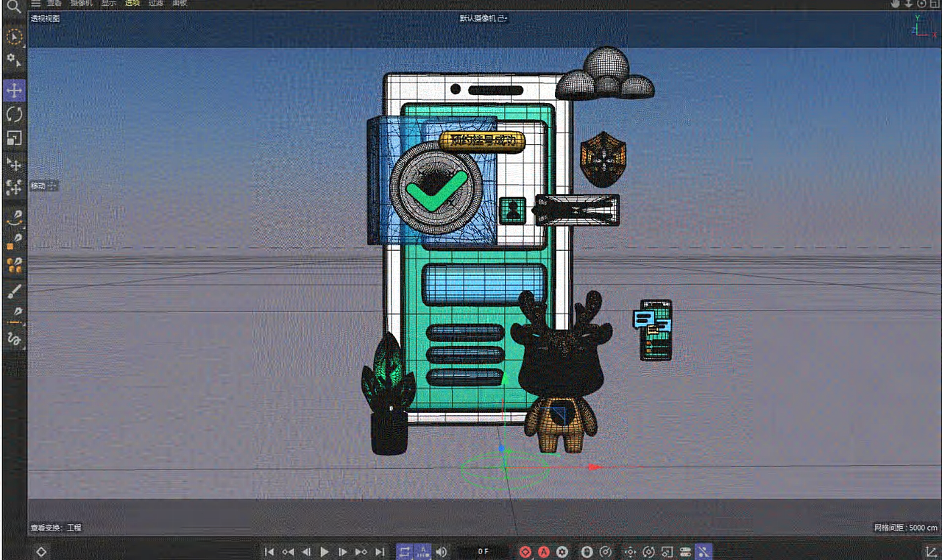The image size is (942, 560).
Task: Click the current frame field showing 0 F
Action: 483,551
